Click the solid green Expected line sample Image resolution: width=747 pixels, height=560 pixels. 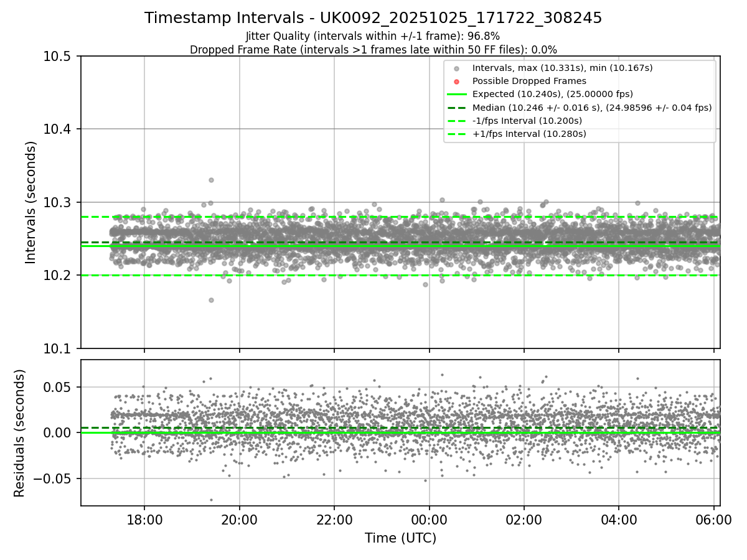(456, 95)
